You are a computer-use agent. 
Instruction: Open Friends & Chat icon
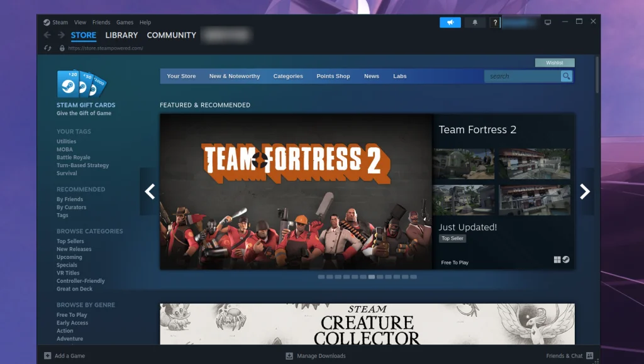pos(590,355)
